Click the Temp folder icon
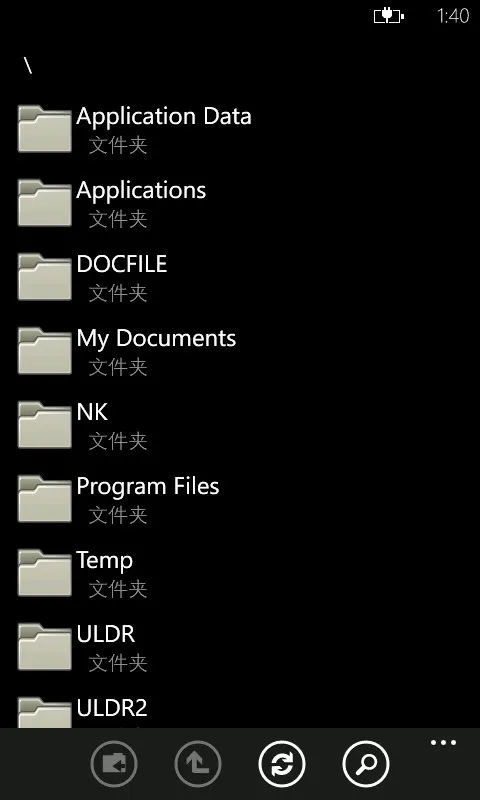480x800 pixels. tap(44, 572)
